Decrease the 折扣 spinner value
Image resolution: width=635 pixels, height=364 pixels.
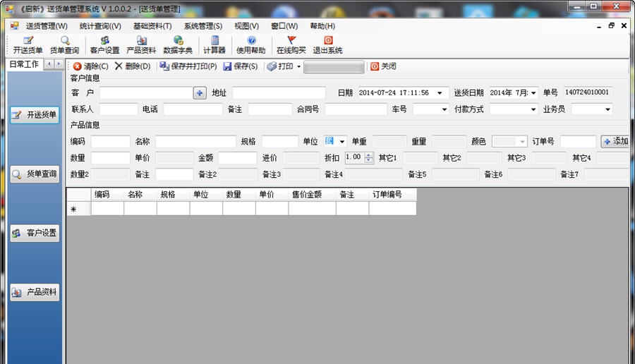pyautogui.click(x=368, y=160)
